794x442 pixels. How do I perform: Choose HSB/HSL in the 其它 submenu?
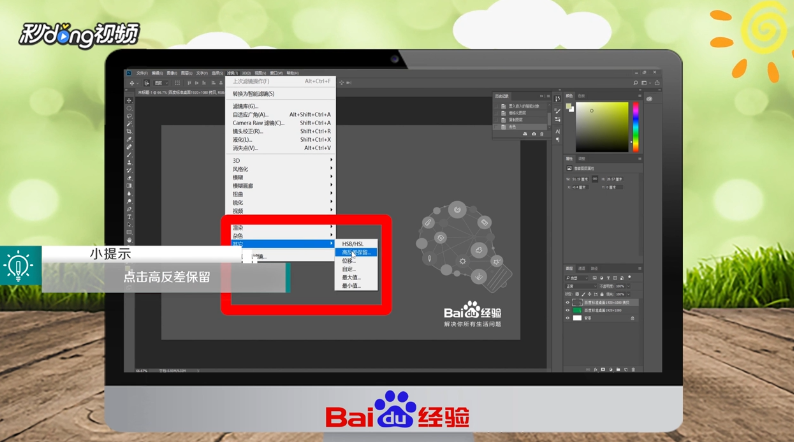point(356,244)
